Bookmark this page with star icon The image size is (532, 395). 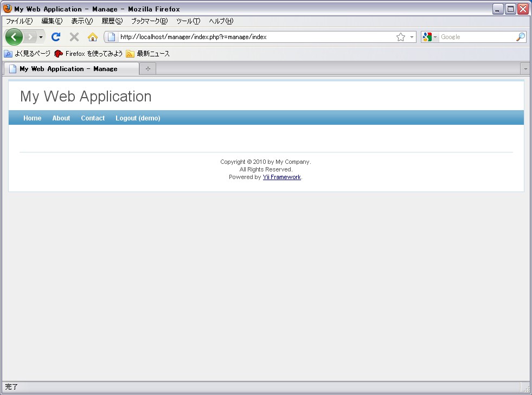401,37
